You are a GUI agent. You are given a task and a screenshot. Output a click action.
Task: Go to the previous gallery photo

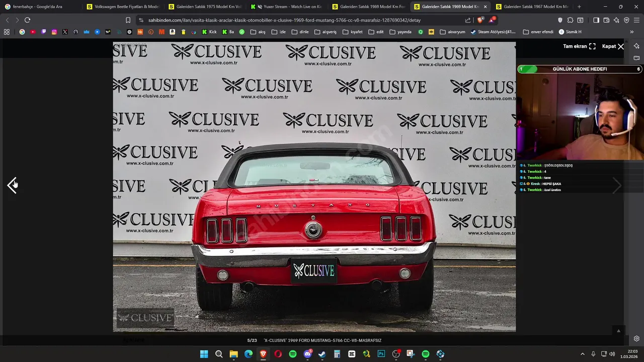[x=13, y=185]
